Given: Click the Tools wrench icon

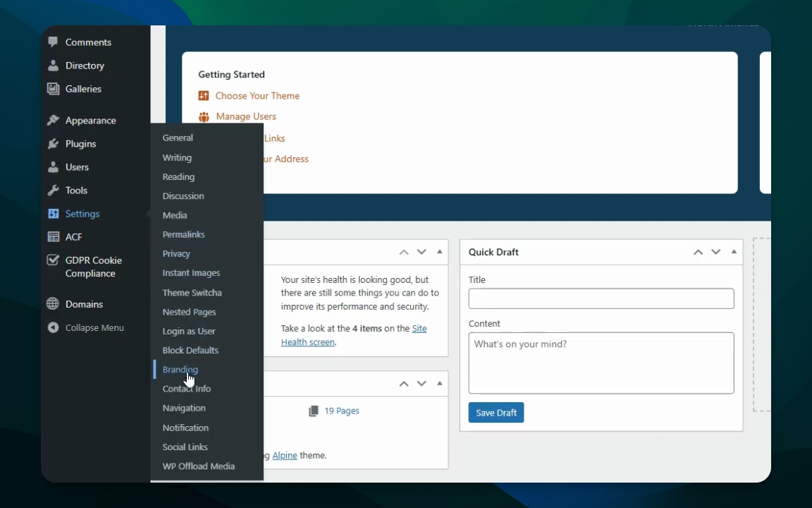Looking at the screenshot, I should coord(53,190).
